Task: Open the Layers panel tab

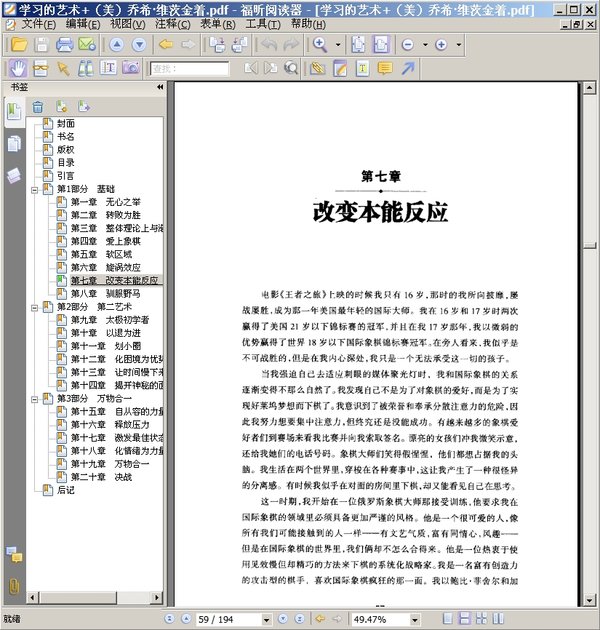Action: coord(14,176)
